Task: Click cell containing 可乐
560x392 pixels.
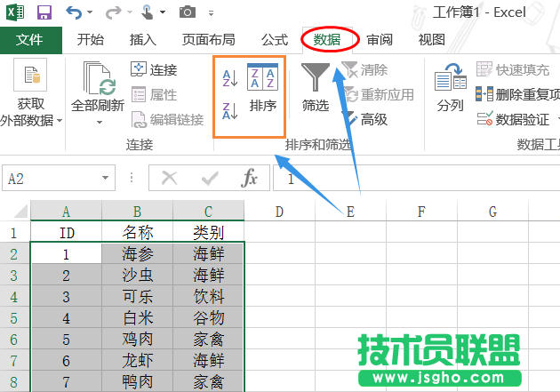Action: click(x=137, y=296)
